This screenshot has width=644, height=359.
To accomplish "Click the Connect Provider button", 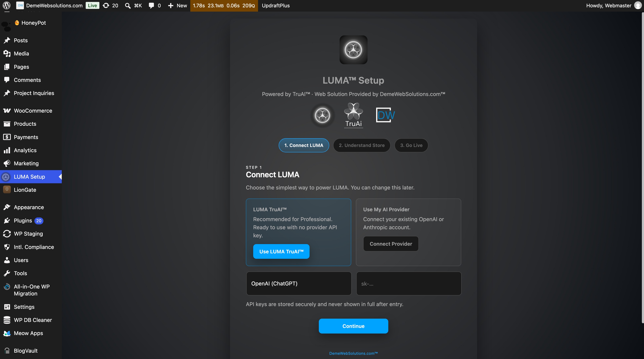I will coord(391,244).
